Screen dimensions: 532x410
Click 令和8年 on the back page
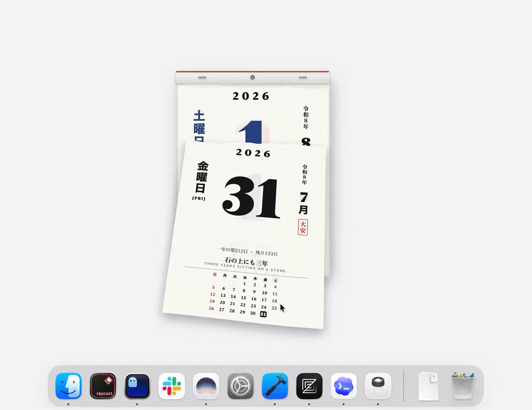(x=306, y=117)
